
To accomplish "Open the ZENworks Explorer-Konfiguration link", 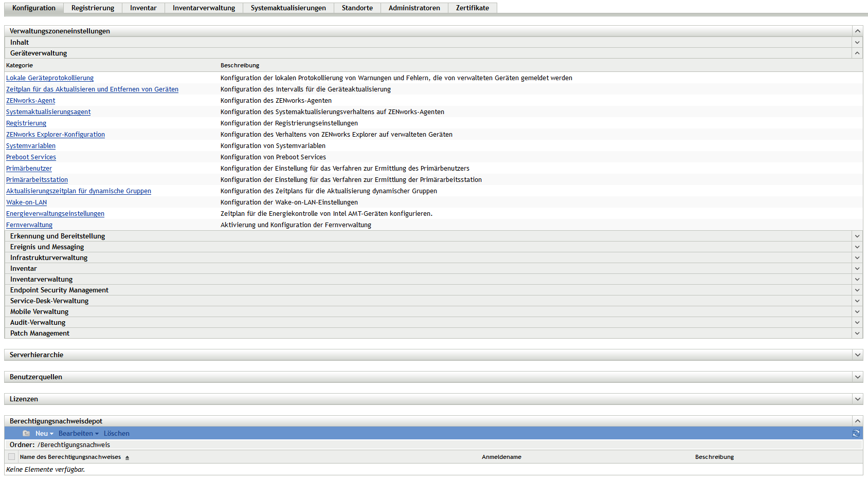I will point(56,135).
